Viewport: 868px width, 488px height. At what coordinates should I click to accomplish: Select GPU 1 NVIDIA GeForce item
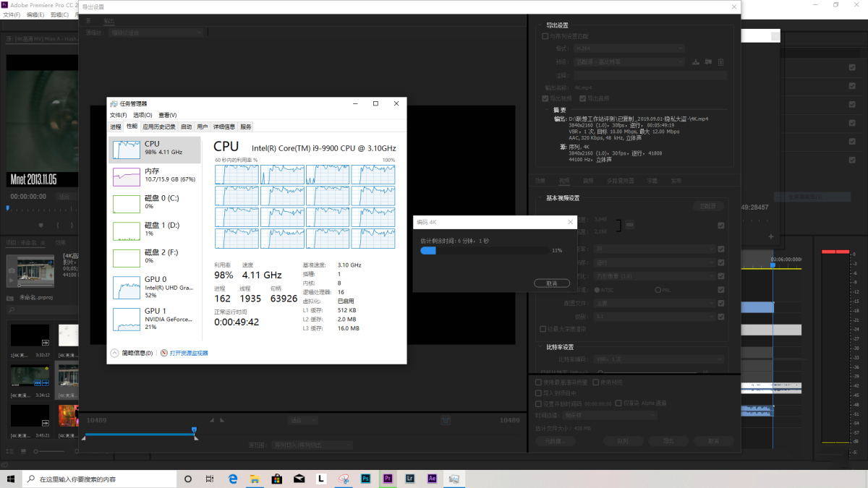(154, 316)
